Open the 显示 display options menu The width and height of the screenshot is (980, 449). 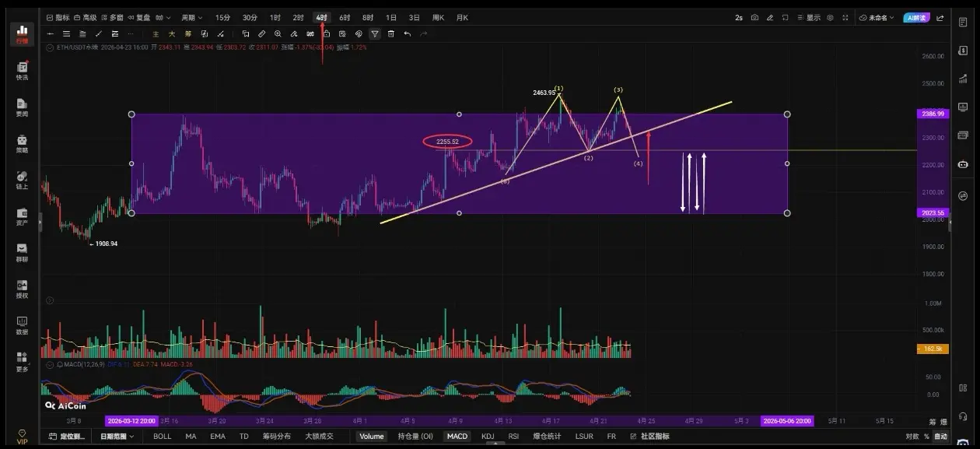(809, 17)
